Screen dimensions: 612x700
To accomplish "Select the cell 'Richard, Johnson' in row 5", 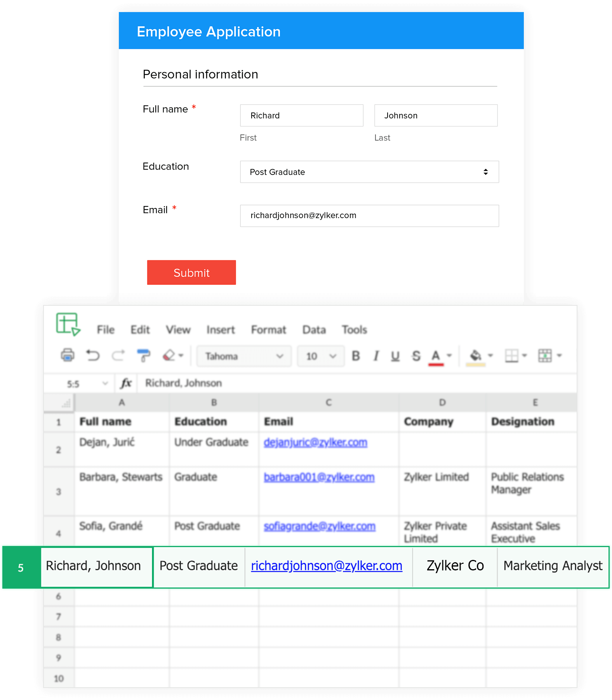I will click(97, 567).
